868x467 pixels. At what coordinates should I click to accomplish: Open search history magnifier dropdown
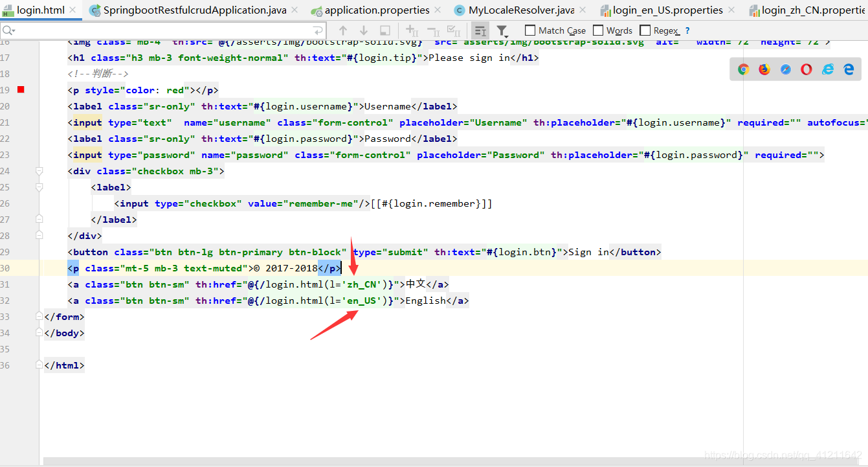point(8,30)
